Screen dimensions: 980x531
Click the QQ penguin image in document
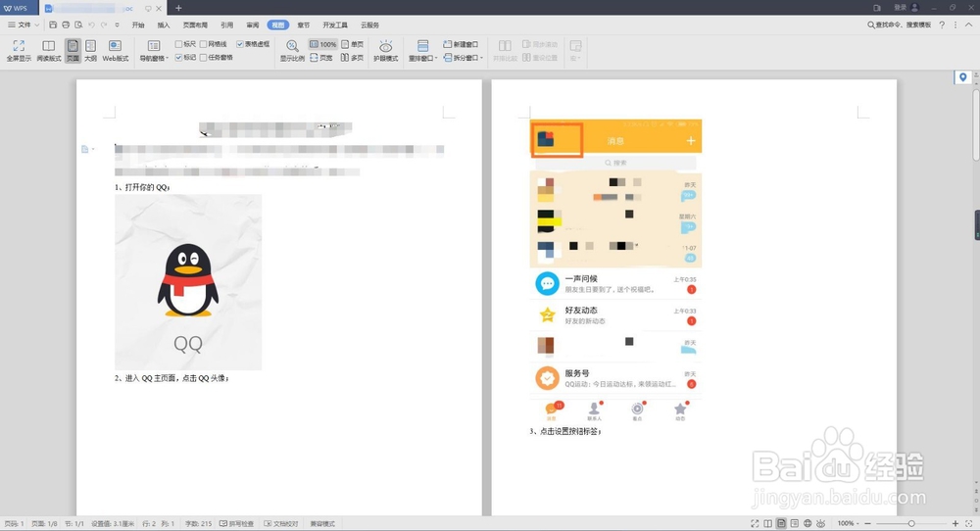tap(188, 282)
